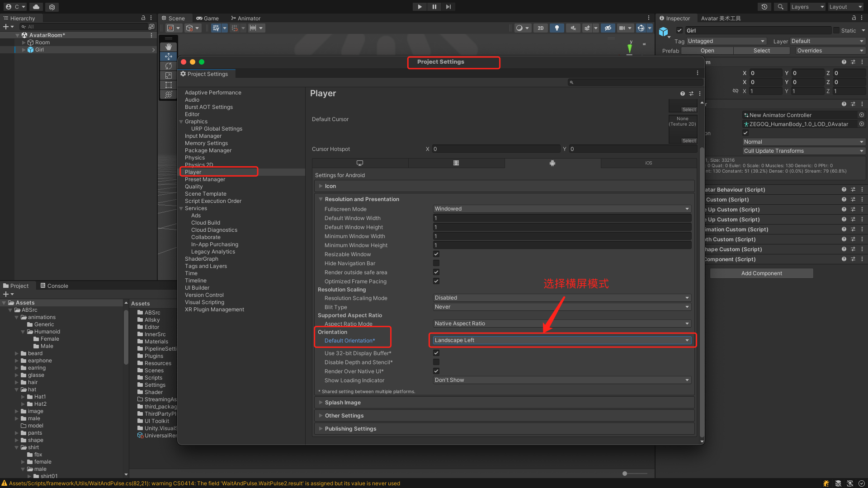Open the Game view tab
Viewport: 868px width, 488px height.
coord(208,19)
